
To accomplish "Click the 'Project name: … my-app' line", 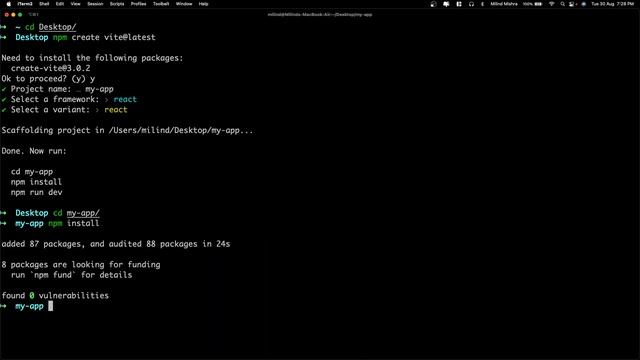I will click(58, 89).
